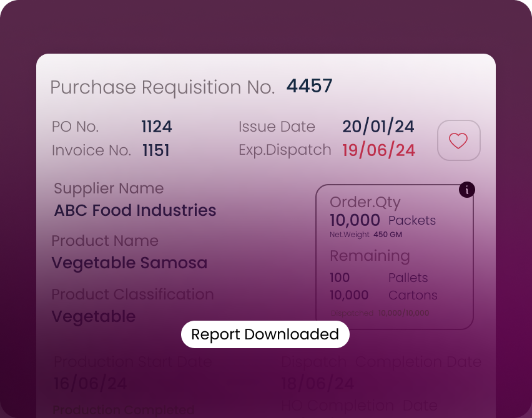Click PO number 1124
The width and height of the screenshot is (532, 418).
pyautogui.click(x=156, y=127)
